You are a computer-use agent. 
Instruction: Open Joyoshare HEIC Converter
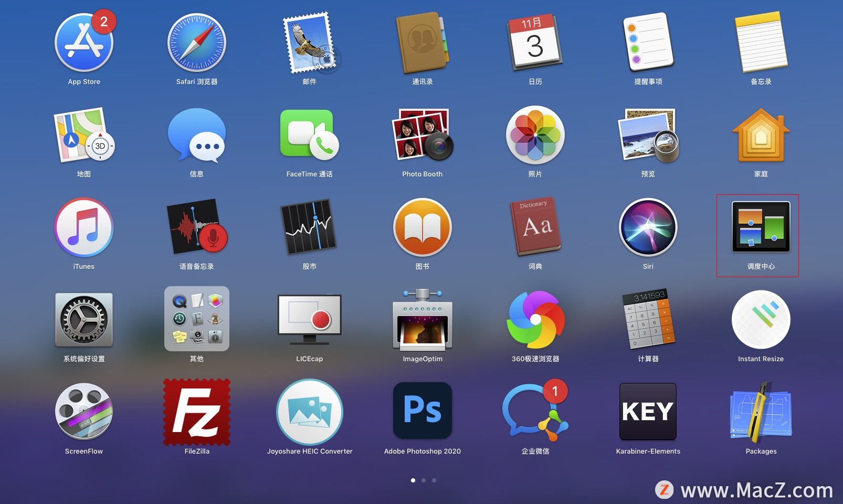pyautogui.click(x=310, y=412)
